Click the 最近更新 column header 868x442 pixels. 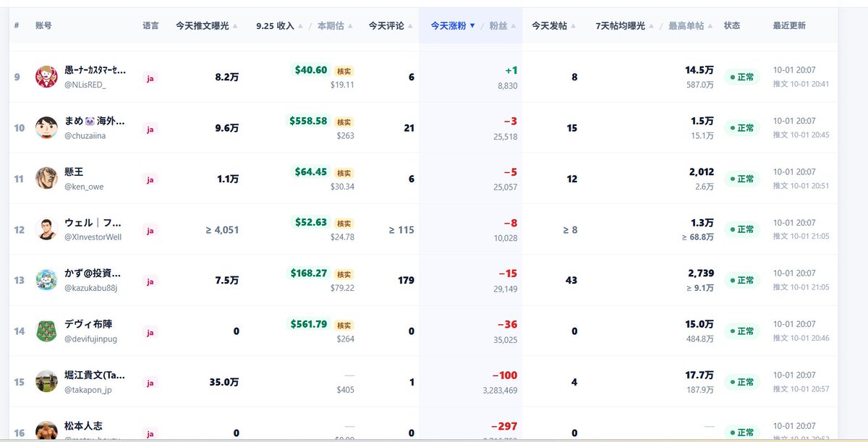[x=789, y=26]
